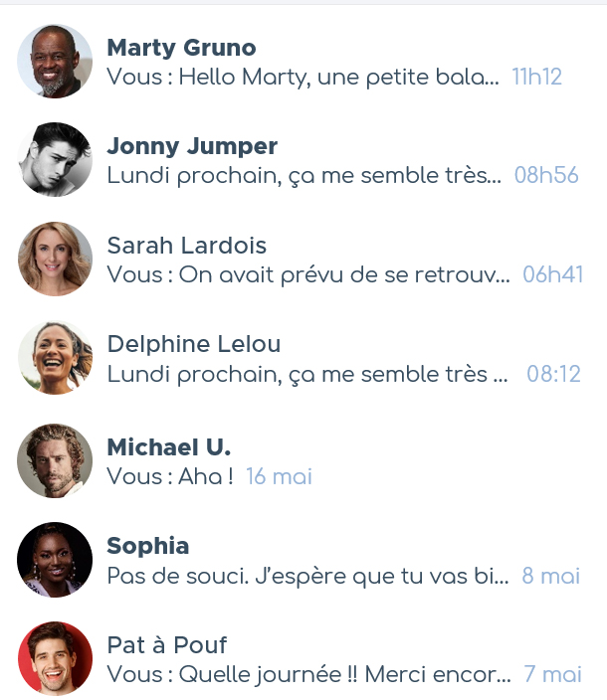Select the Sarah Lardois name label
The height and width of the screenshot is (700, 607).
click(x=187, y=246)
